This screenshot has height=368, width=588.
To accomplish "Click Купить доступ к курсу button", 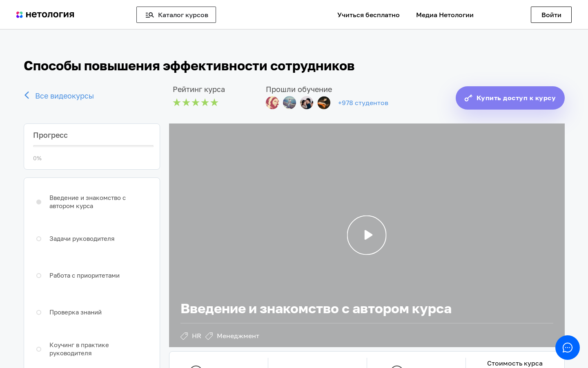I will pos(510,98).
